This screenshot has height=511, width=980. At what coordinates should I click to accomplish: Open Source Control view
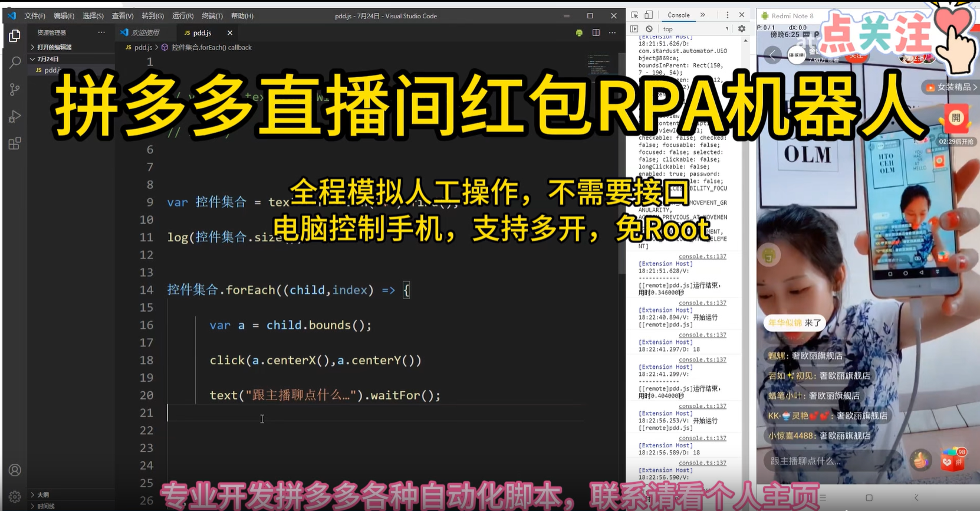(x=15, y=89)
